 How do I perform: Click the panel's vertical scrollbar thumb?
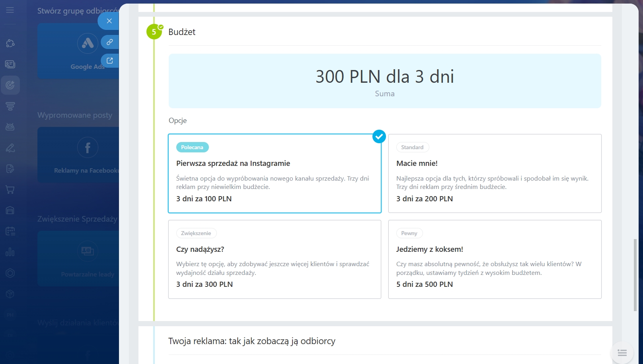click(635, 275)
